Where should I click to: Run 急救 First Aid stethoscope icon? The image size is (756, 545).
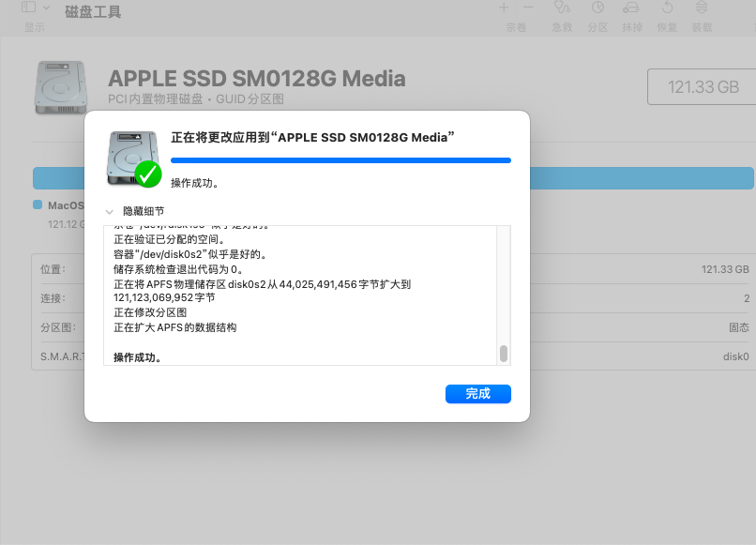[562, 8]
